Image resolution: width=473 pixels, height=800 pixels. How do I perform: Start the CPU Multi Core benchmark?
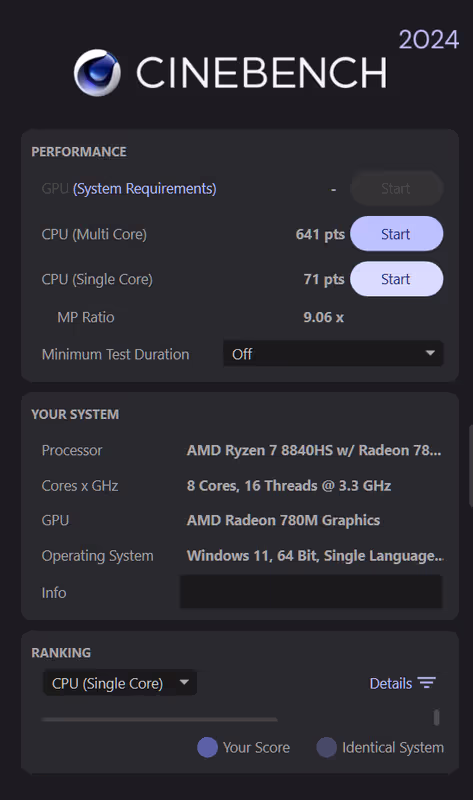click(x=396, y=234)
